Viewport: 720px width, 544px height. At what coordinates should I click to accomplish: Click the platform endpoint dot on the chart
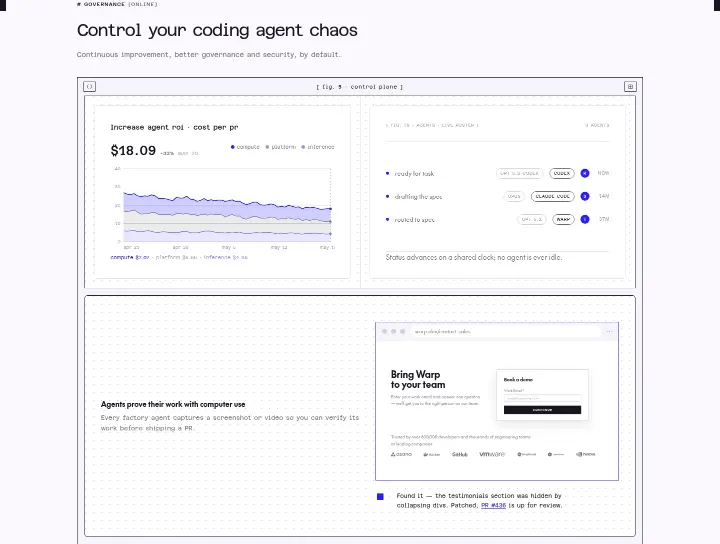coord(331,222)
